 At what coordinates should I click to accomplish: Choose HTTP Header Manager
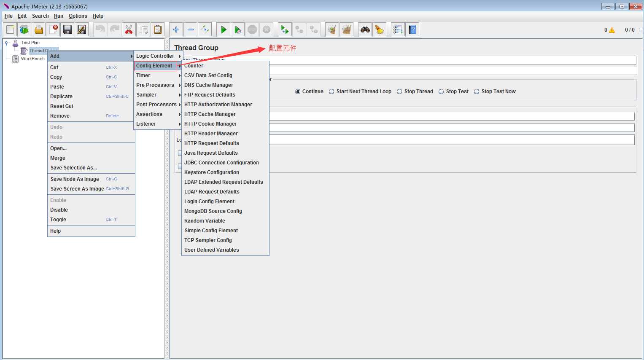pyautogui.click(x=225, y=134)
